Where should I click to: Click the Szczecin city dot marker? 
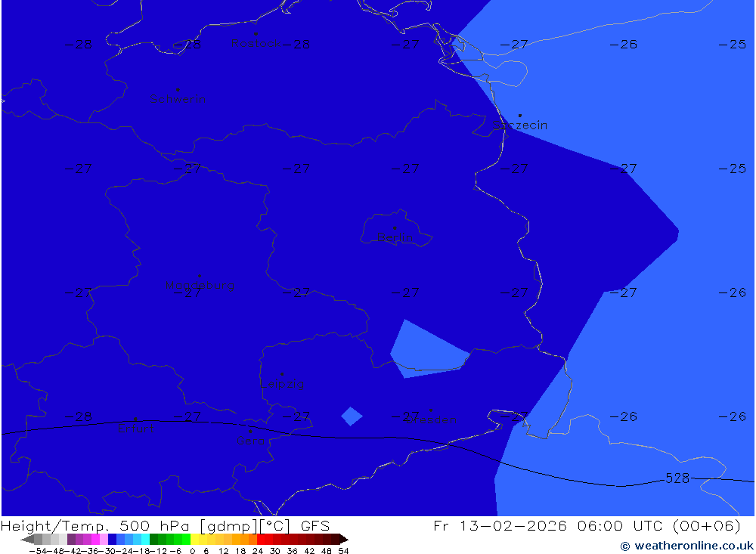(520, 115)
